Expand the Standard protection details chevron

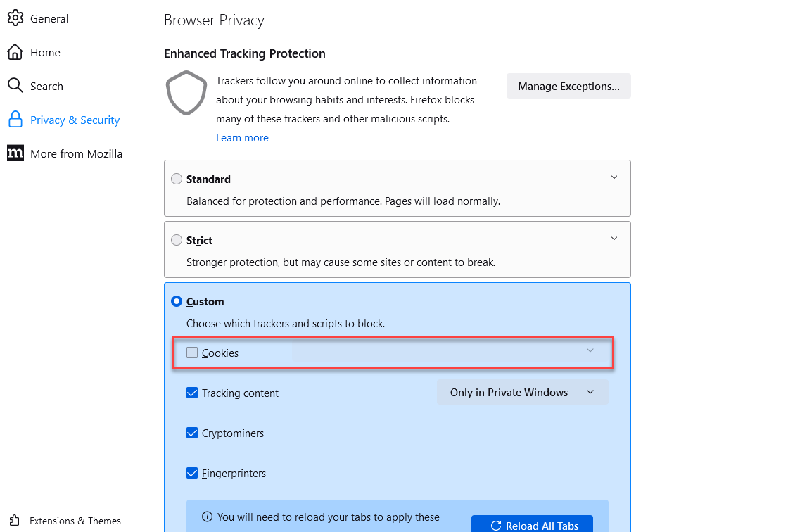tap(613, 177)
